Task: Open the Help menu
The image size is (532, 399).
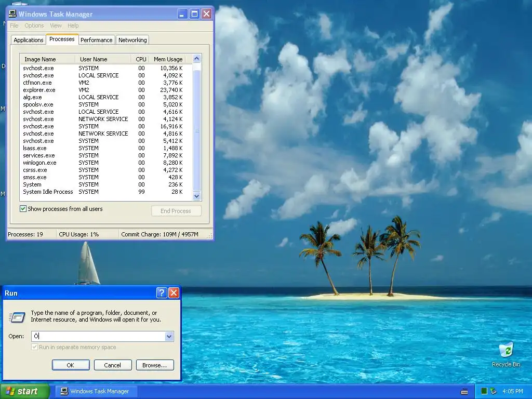Action: pos(73,25)
